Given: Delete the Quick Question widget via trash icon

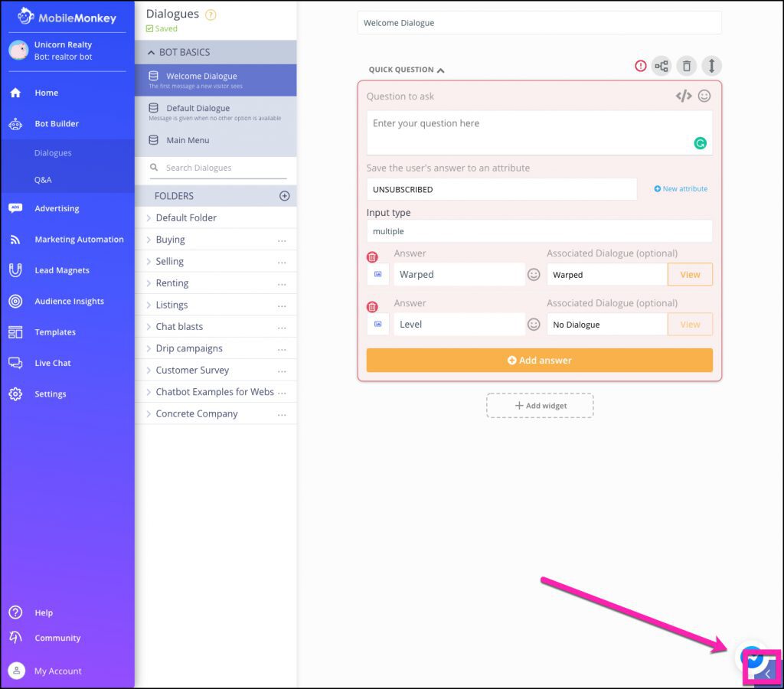Looking at the screenshot, I should tap(687, 66).
